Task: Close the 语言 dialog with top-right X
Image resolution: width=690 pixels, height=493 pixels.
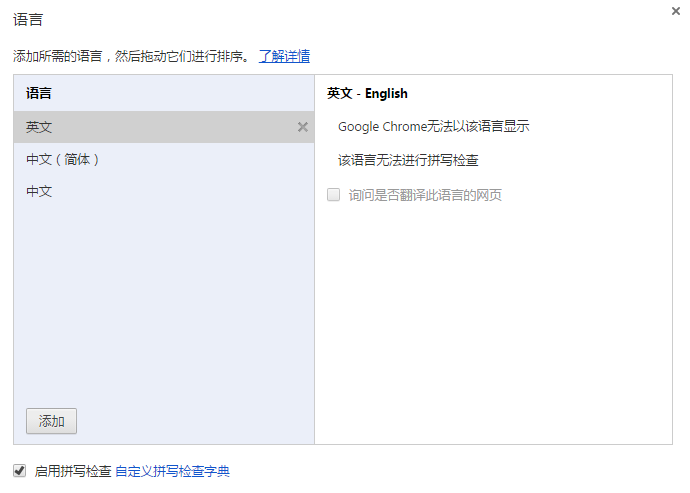Action: (x=676, y=11)
